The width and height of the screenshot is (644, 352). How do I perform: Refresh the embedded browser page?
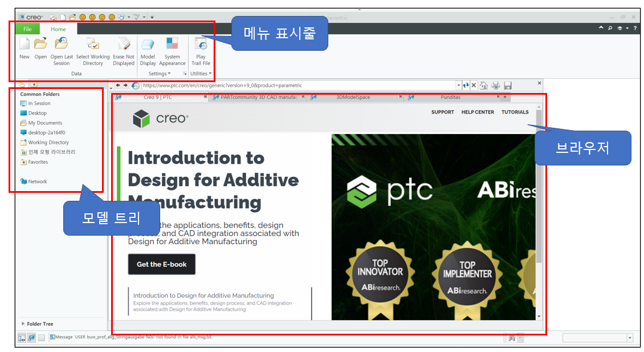point(466,86)
